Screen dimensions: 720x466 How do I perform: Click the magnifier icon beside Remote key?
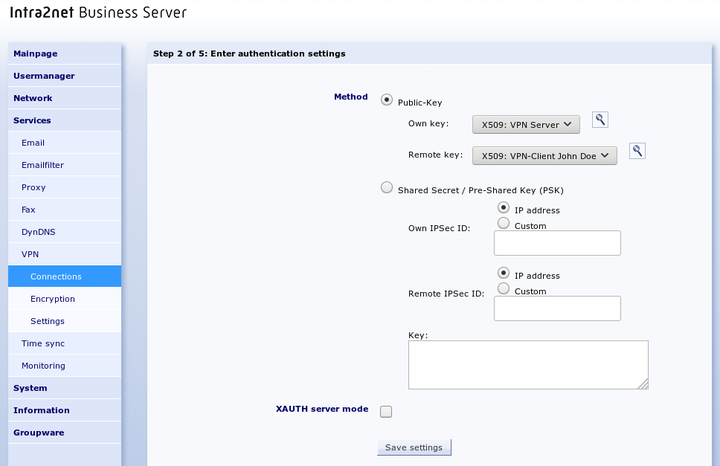click(x=637, y=151)
